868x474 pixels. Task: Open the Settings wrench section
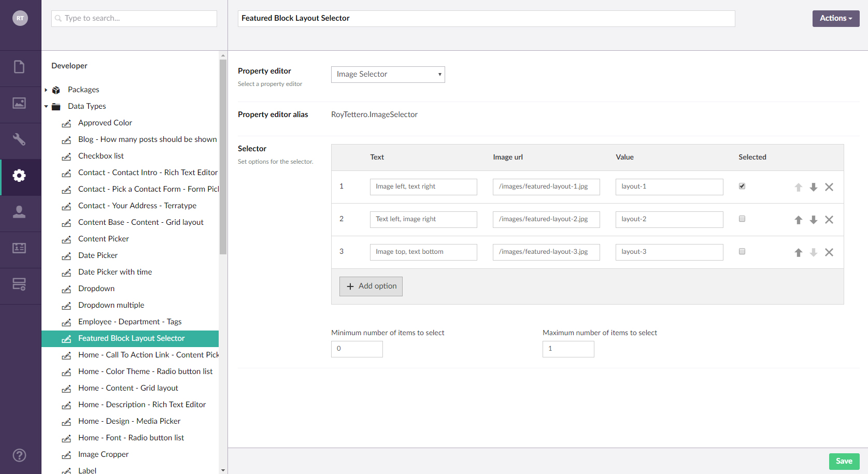(x=19, y=139)
